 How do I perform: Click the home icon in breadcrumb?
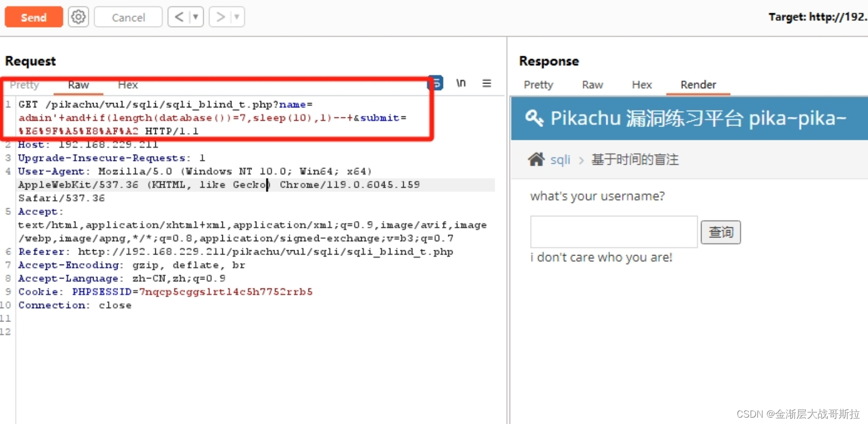[x=536, y=159]
